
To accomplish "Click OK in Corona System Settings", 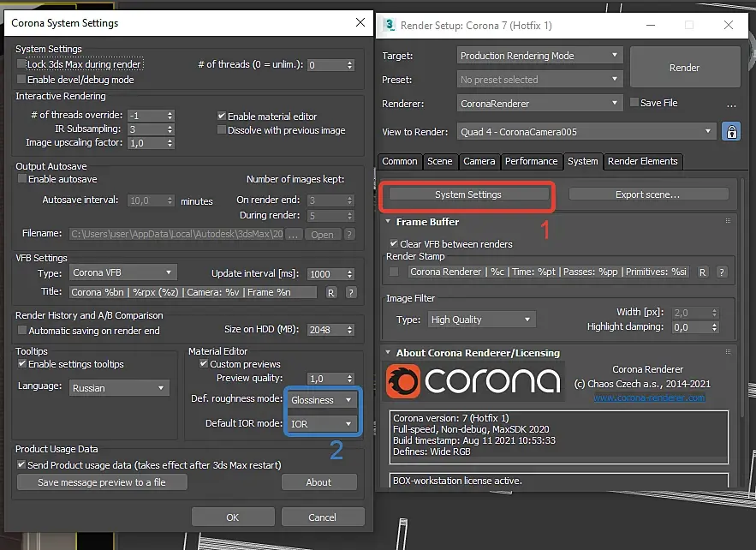I will click(232, 517).
